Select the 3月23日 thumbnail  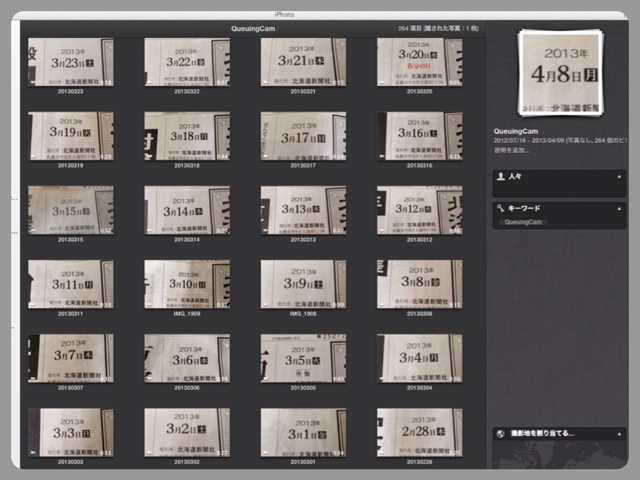(71, 62)
